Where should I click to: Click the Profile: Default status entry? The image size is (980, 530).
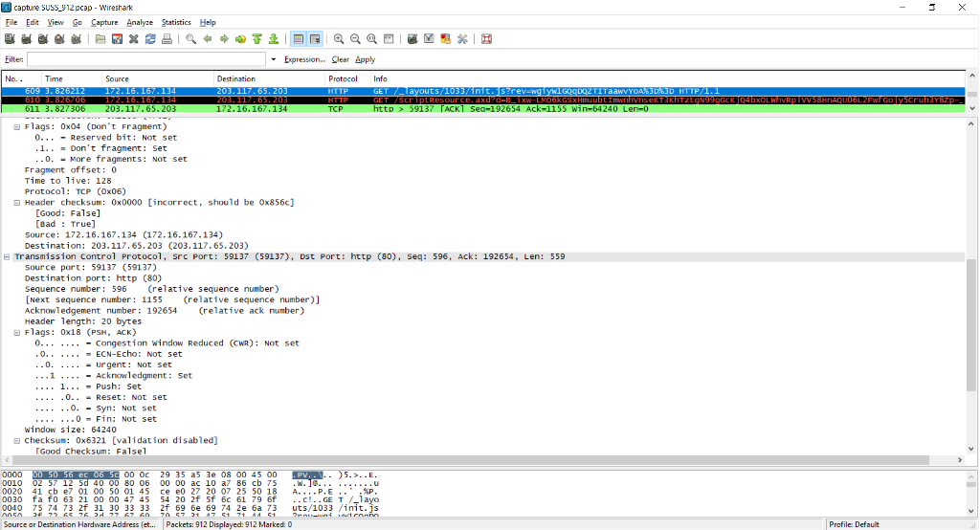[854, 524]
